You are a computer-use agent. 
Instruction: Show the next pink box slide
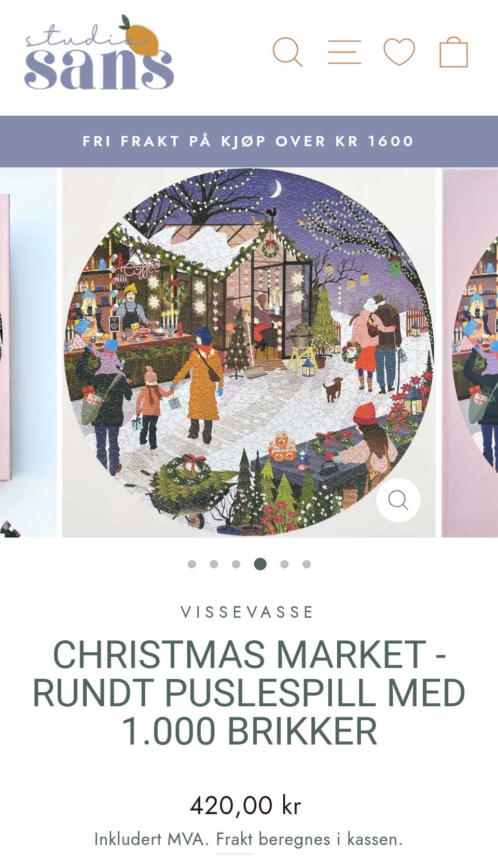coord(470,353)
